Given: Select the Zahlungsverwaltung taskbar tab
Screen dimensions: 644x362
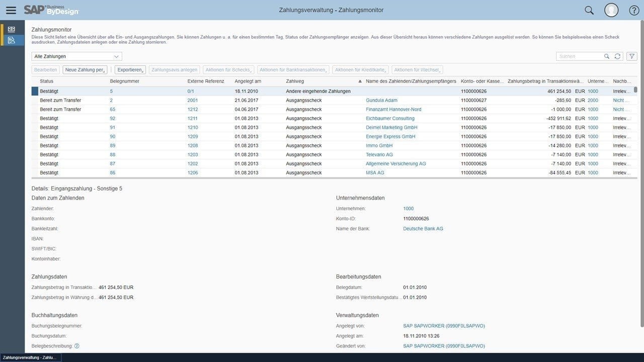Looking at the screenshot, I should click(x=30, y=357).
